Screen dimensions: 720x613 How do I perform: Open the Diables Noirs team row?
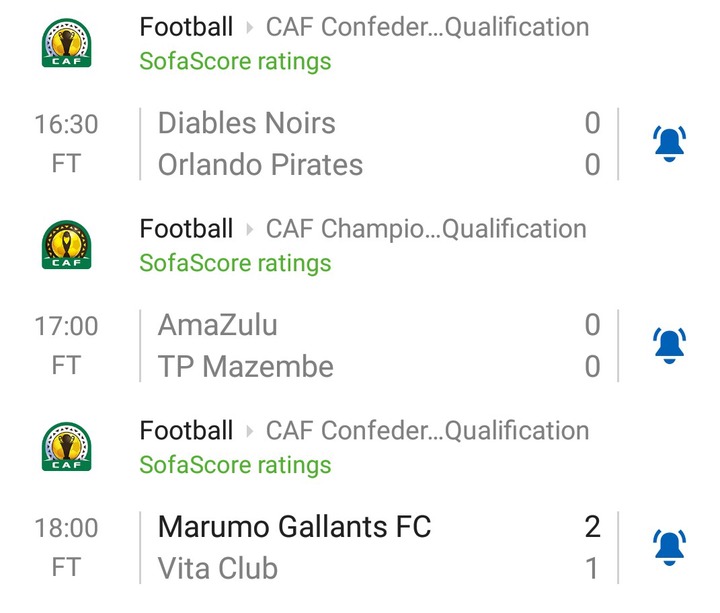(x=379, y=123)
